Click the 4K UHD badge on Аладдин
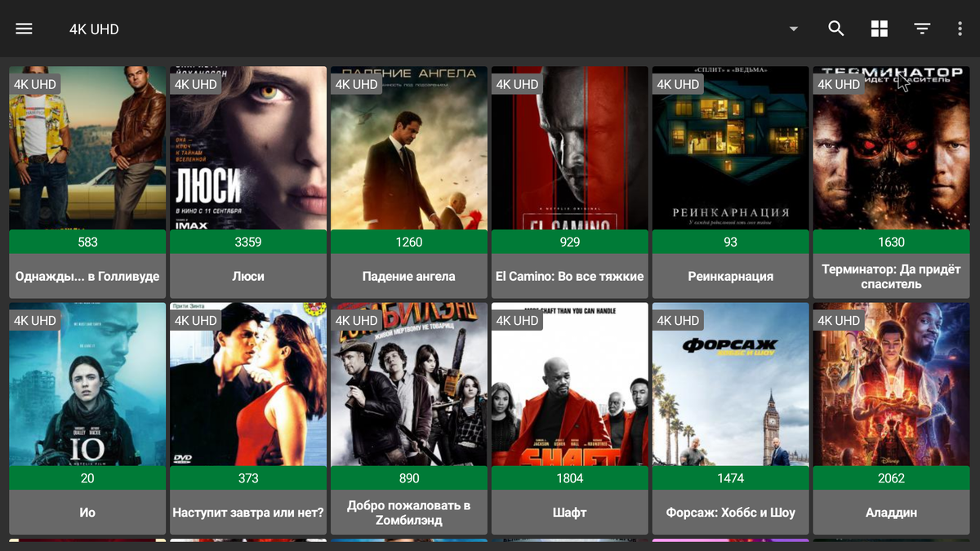 click(x=840, y=321)
